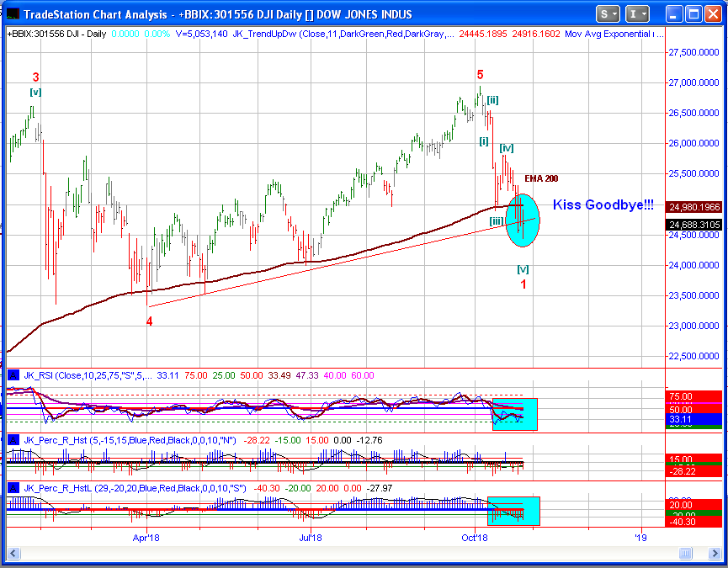
Task: Select the teal [ii] wave label
Action: 492,100
